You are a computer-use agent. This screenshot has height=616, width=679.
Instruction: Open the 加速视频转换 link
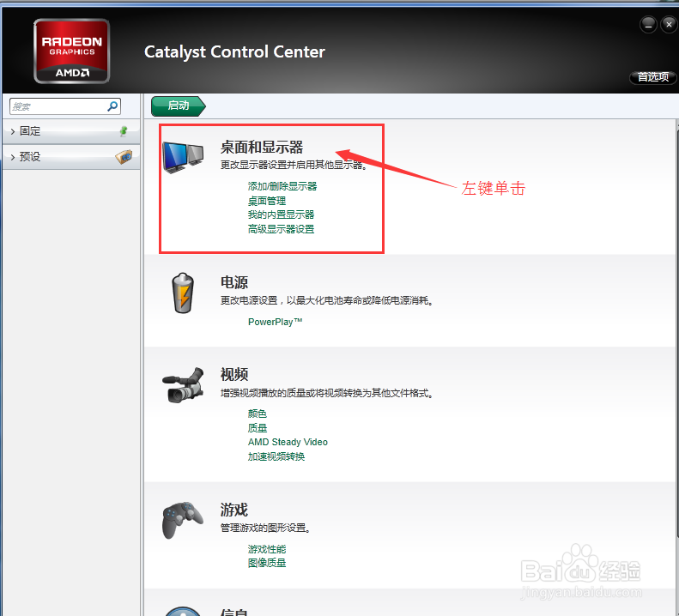pos(276,456)
